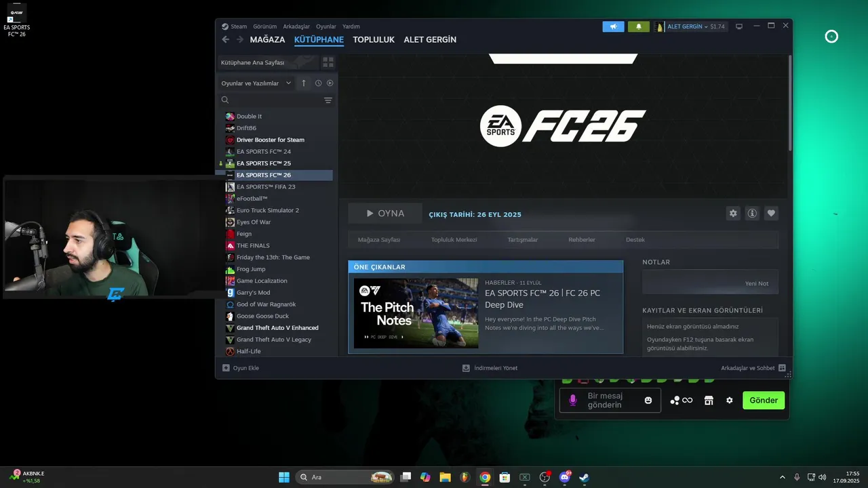Open Topluluk Merkezi link
Viewport: 868px width, 488px height.
[x=454, y=240]
